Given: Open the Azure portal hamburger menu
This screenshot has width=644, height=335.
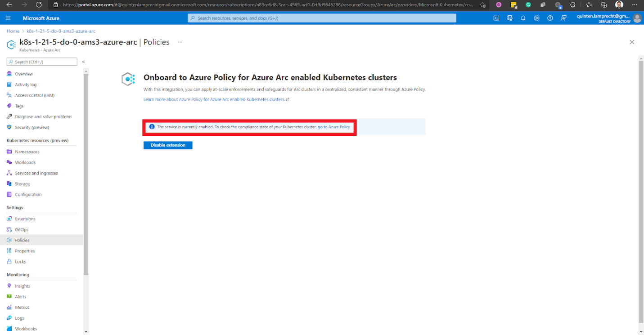Looking at the screenshot, I should click(8, 18).
